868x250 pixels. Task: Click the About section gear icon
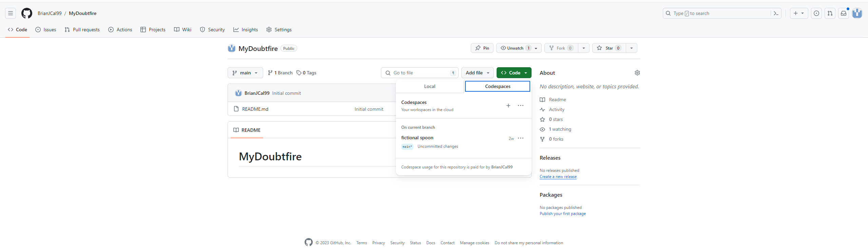(637, 73)
